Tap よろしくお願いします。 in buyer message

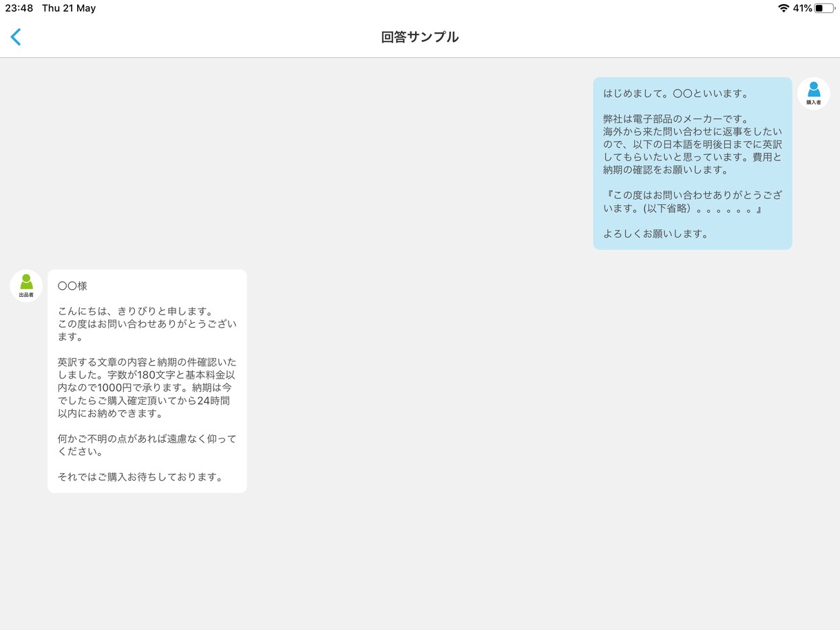(656, 233)
